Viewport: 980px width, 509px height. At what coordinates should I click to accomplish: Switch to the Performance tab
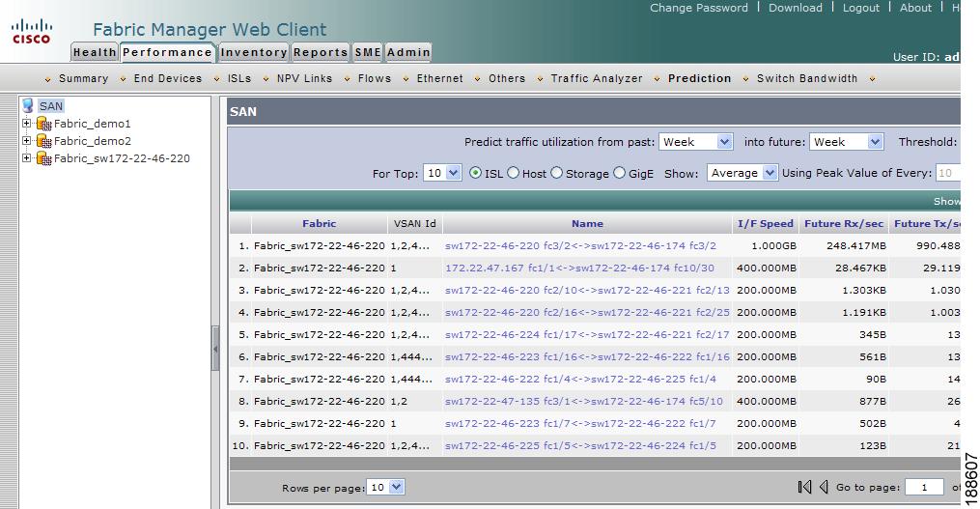(167, 52)
